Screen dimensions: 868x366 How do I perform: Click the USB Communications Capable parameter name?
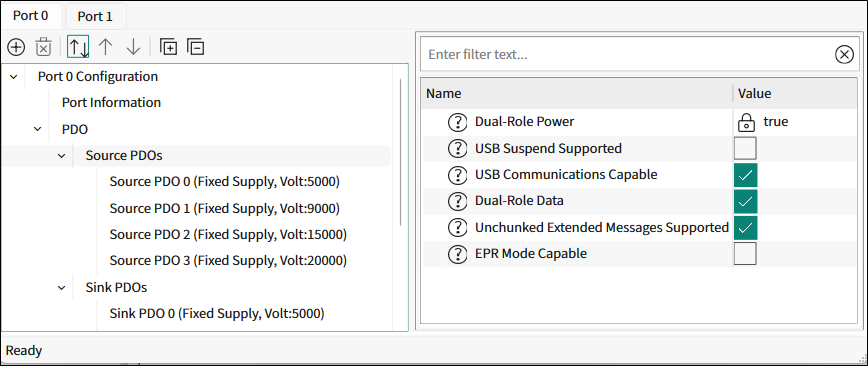click(x=566, y=175)
